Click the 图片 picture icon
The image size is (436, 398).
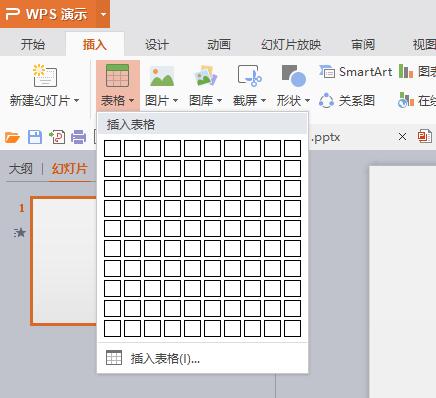tap(162, 76)
